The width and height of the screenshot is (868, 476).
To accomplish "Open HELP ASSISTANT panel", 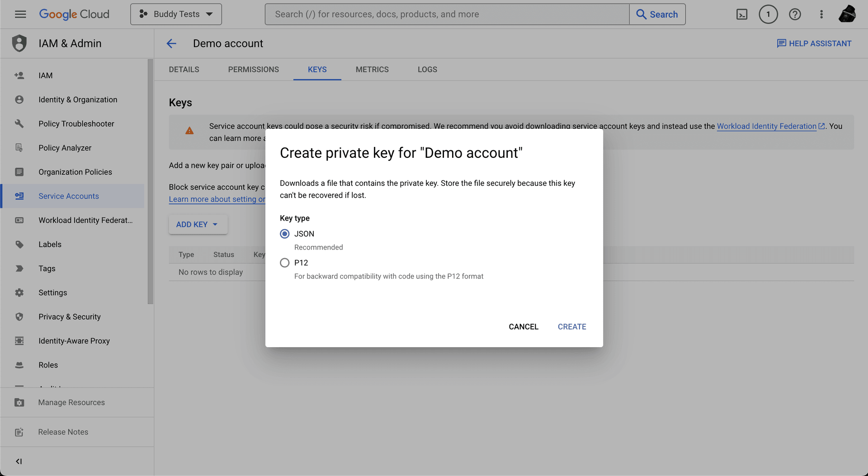I will point(814,43).
